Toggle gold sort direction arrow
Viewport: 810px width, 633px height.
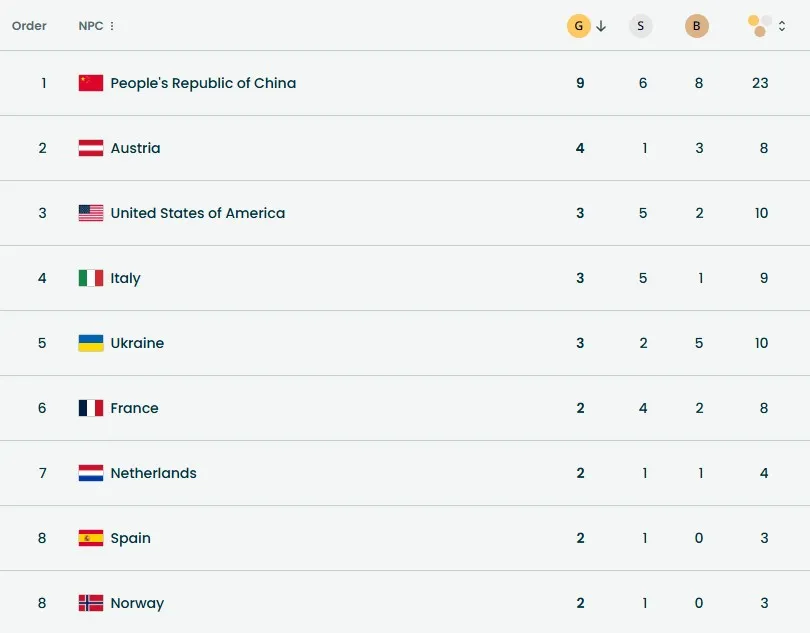(601, 27)
